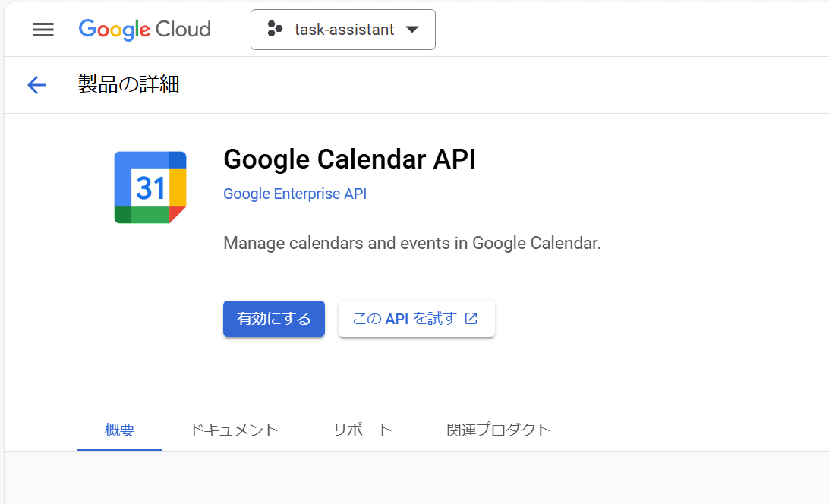Open the hamburger navigation menu

tap(43, 30)
